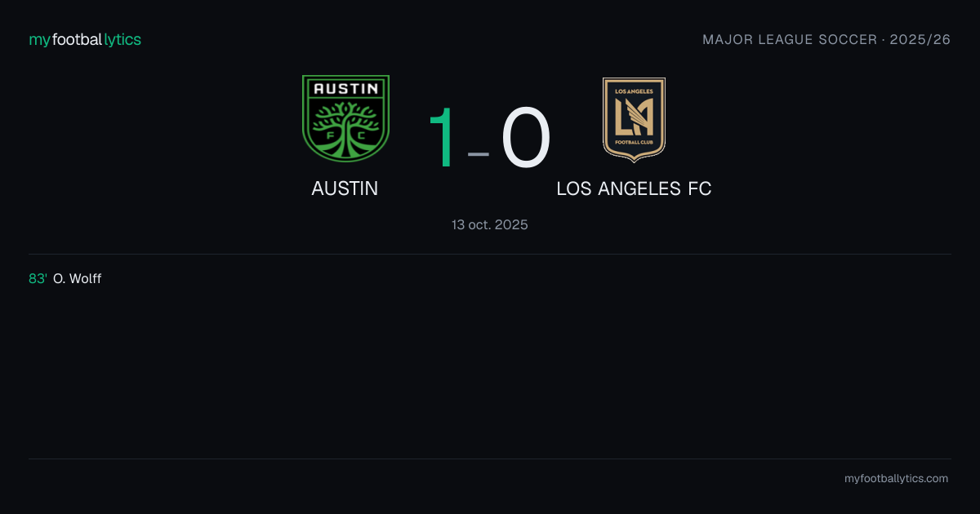Screen dimensions: 980x514
Task: Open the myfootballytics.com footer link
Action: point(896,479)
